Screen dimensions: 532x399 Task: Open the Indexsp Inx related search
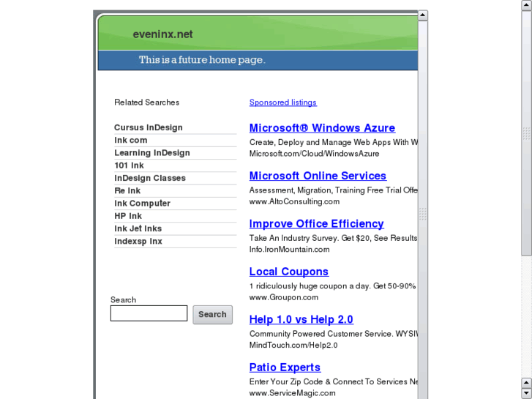[x=138, y=241]
